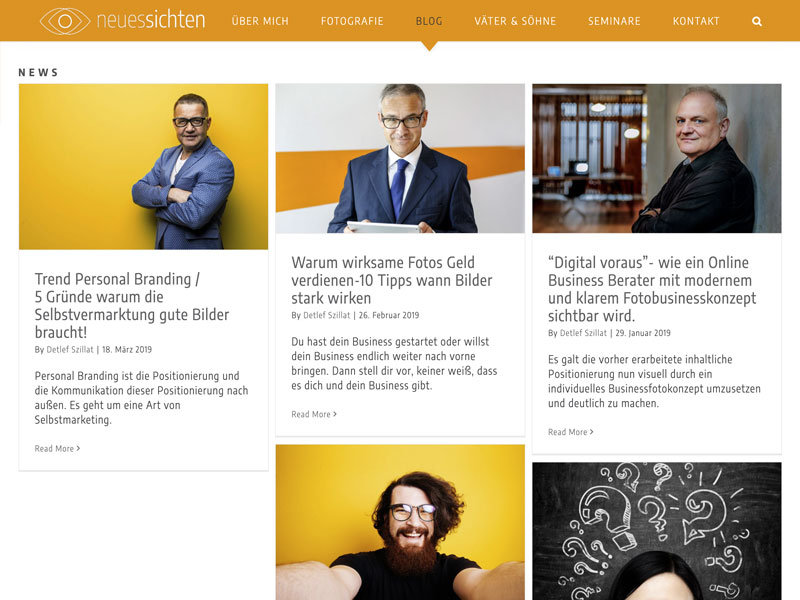
Task: Open the bearded man selfie thumbnail
Action: [x=400, y=522]
